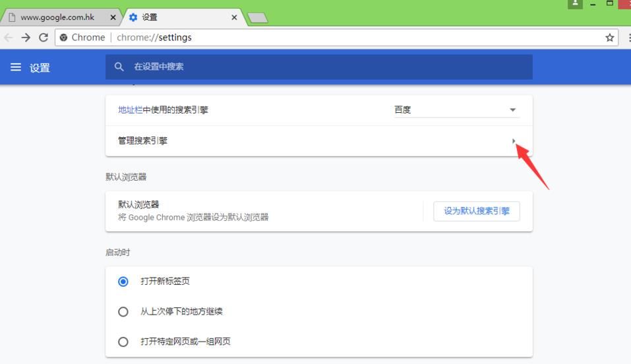
Task: Close the www.google.com.hk tab
Action: click(113, 17)
